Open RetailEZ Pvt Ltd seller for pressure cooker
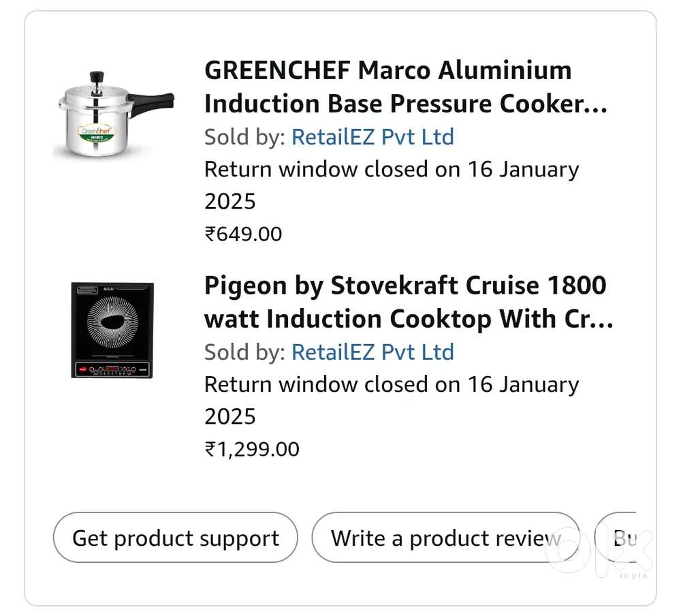Screen dimensions: 681x616 (x=373, y=137)
